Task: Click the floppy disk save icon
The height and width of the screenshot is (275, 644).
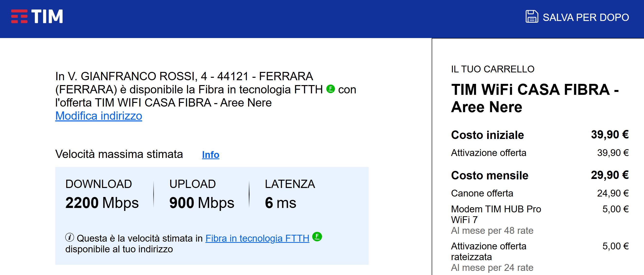Action: point(532,17)
